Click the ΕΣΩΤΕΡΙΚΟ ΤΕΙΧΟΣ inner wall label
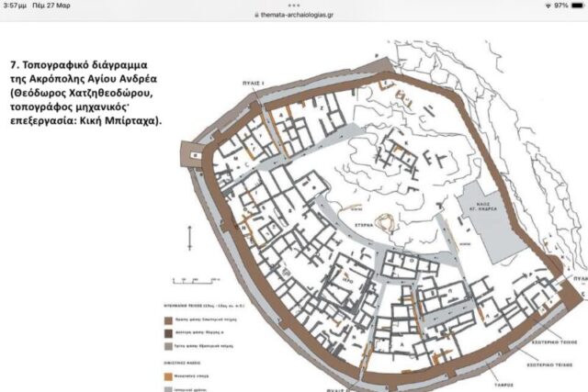Screen dimensions: 588x392 [x=556, y=342]
